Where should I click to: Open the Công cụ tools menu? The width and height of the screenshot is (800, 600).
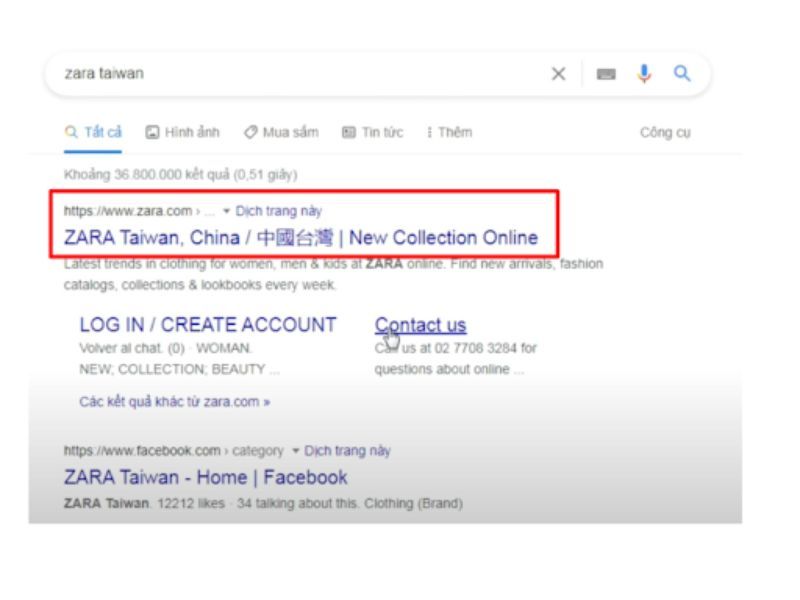(665, 133)
